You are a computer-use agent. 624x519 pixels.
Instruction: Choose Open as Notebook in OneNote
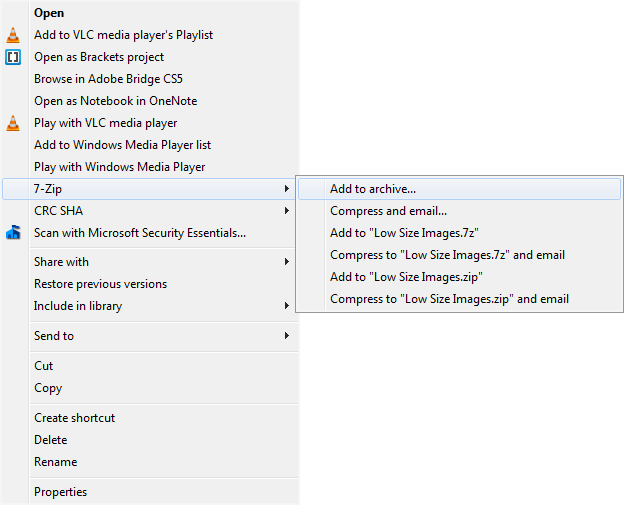[x=150, y=101]
